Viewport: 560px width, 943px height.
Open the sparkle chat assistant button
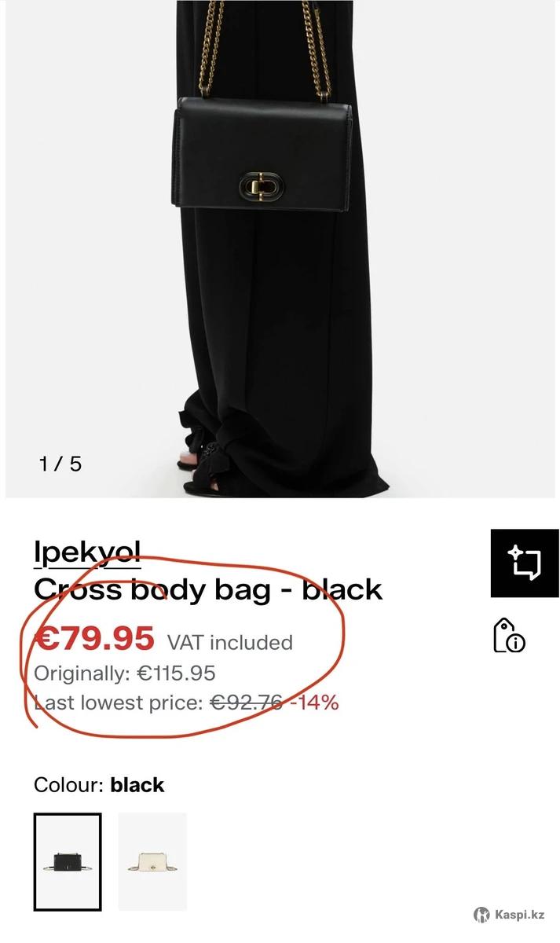[x=525, y=563]
